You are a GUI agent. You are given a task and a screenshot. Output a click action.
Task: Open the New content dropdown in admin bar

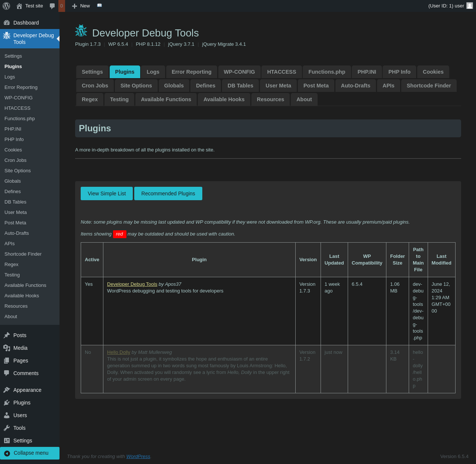pos(81,6)
